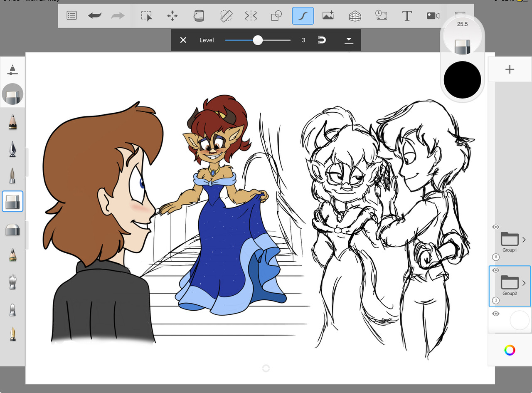Toggle the Predictive Stroke tool

[x=303, y=16]
